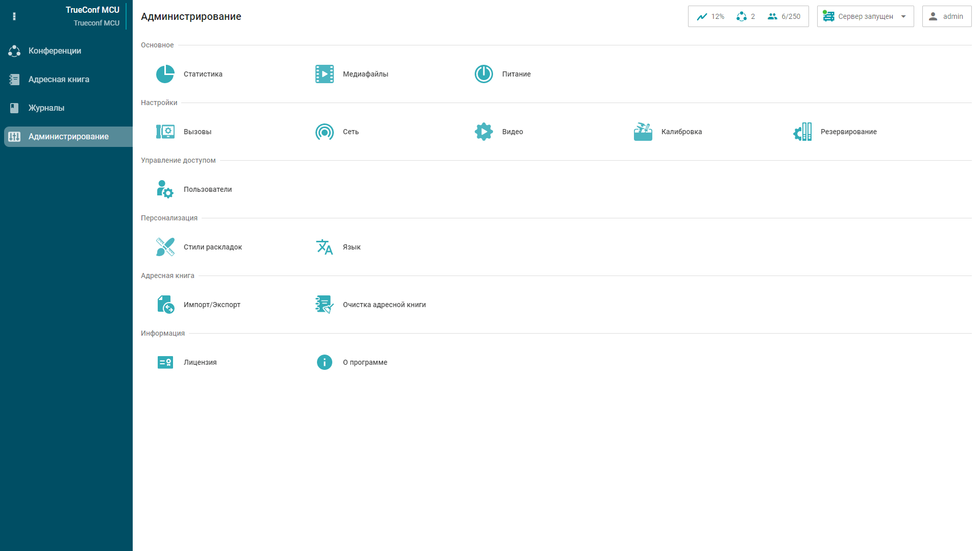Open Очистка адресной книги
This screenshot has height=551, width=980.
[x=384, y=305]
